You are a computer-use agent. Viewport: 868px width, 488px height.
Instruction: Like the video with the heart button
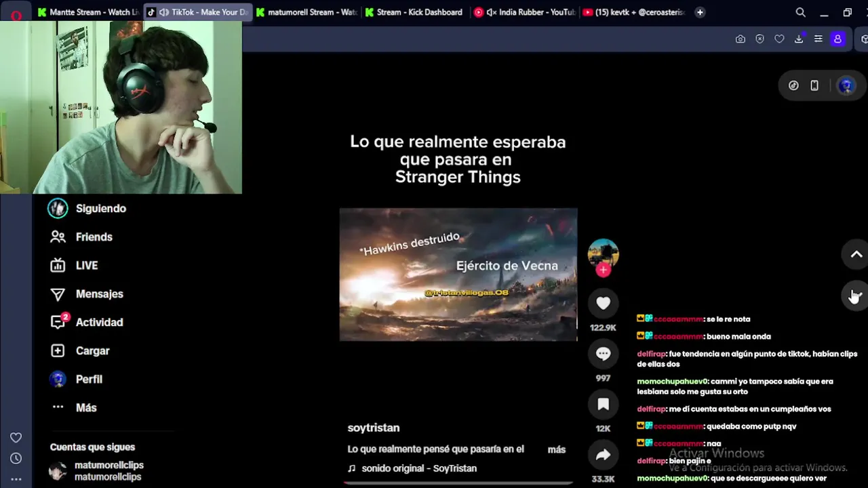point(603,303)
